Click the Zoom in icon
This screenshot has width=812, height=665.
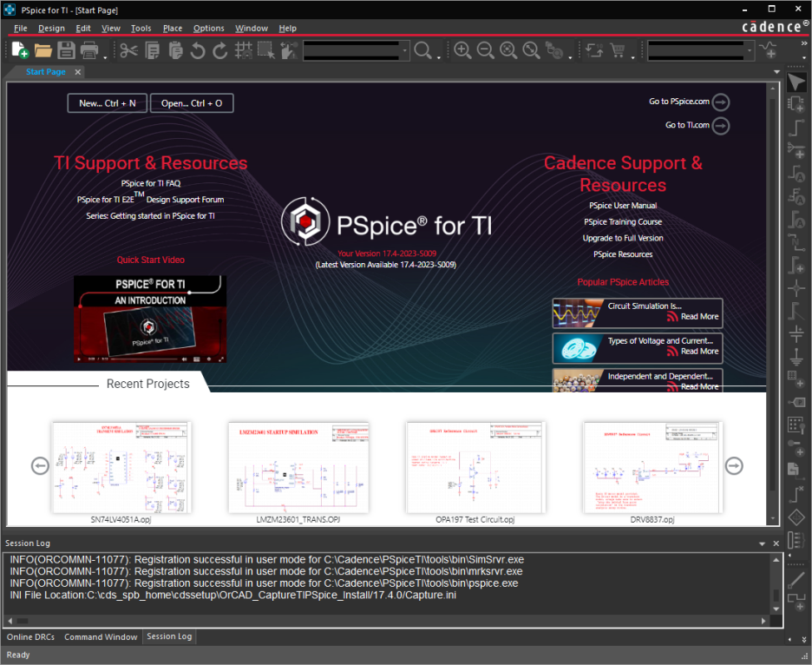tap(462, 50)
